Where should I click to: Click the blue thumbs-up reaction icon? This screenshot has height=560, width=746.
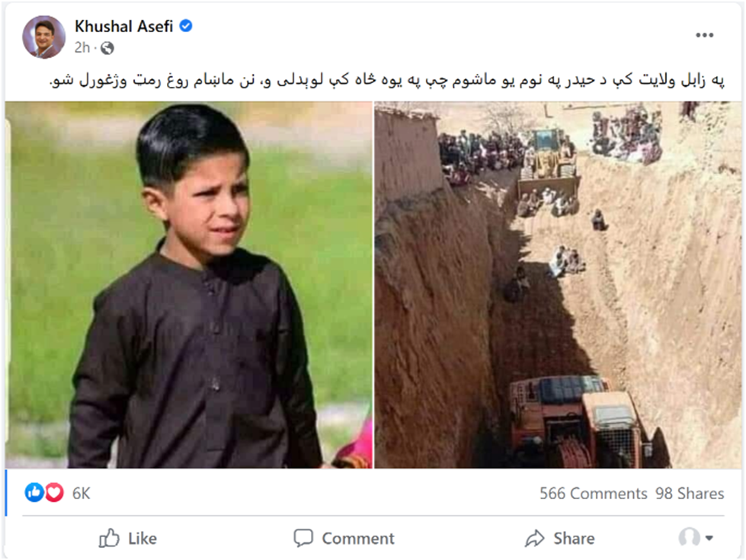(x=34, y=492)
